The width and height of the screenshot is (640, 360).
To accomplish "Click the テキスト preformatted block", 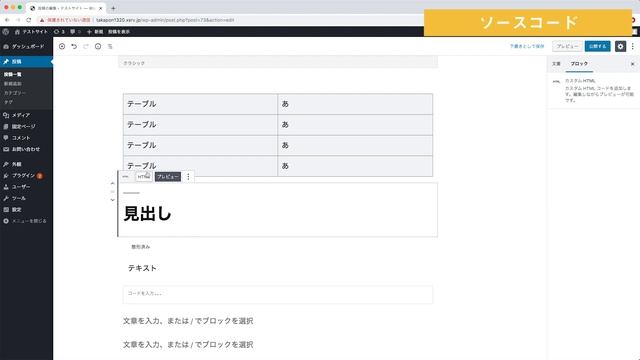I will coord(142,268).
